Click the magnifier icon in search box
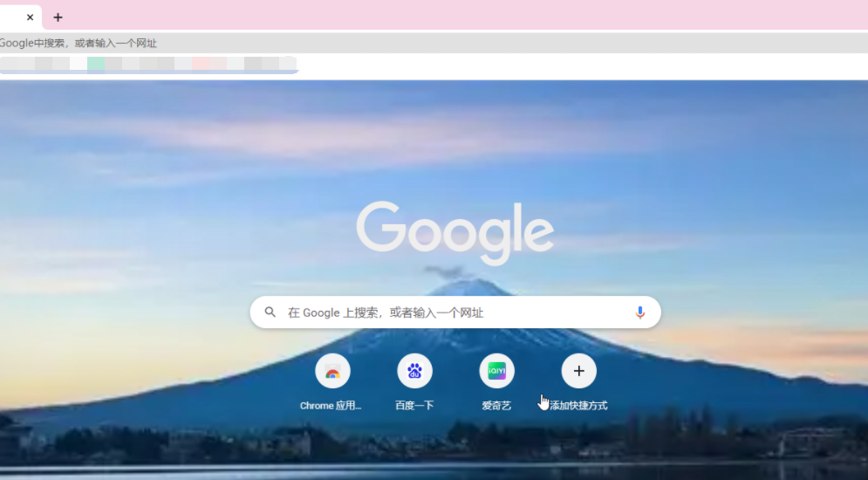The height and width of the screenshot is (480, 868). [x=270, y=312]
